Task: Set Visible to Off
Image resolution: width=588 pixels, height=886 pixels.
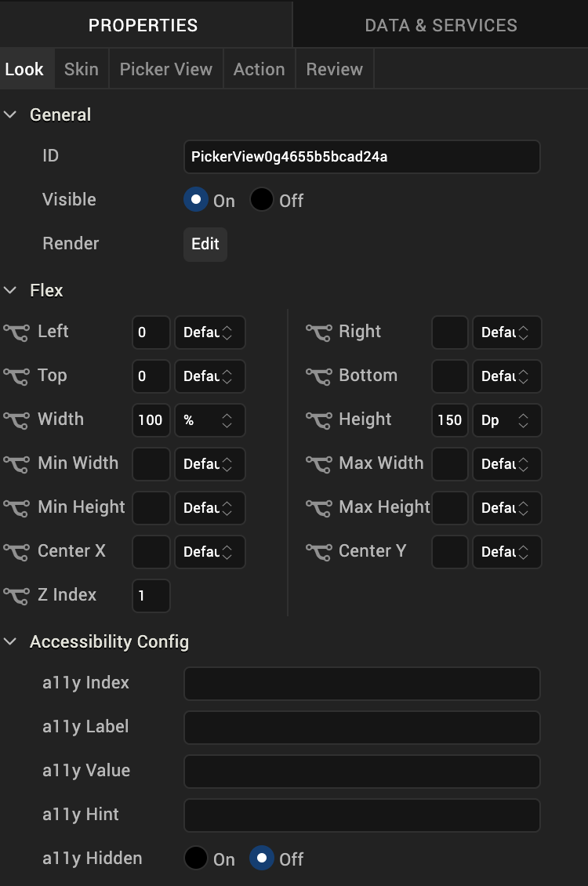Action: click(x=262, y=200)
